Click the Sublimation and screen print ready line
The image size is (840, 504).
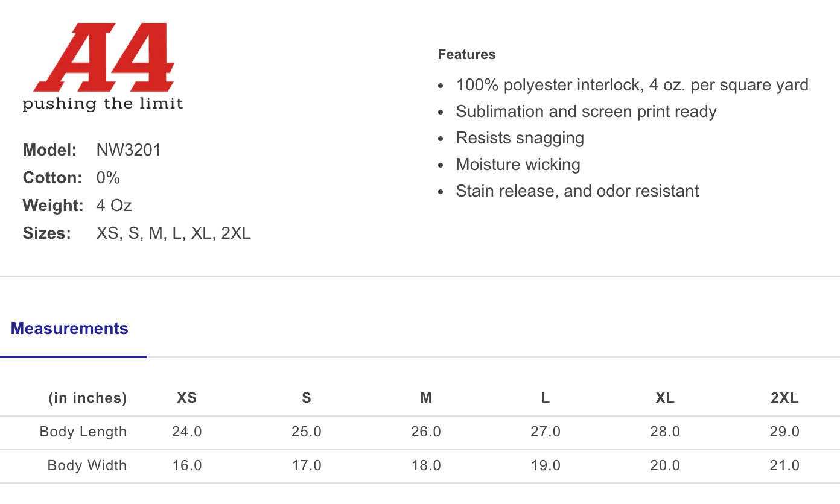[586, 112]
